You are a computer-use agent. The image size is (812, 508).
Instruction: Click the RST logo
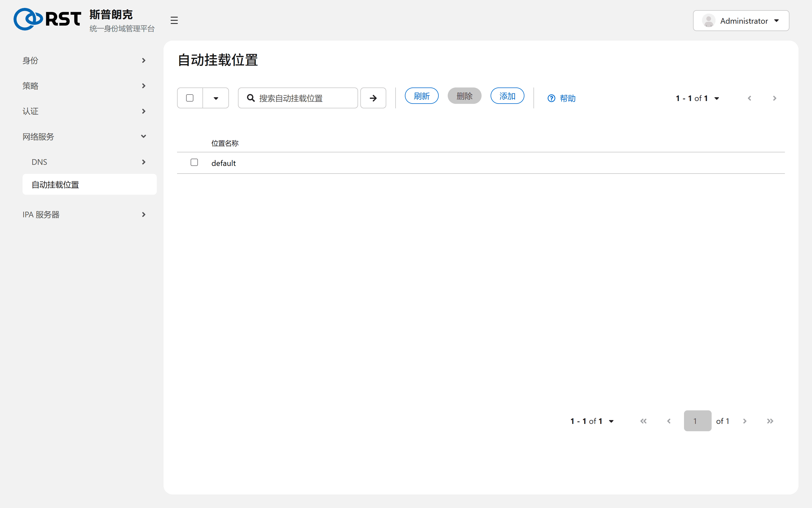click(47, 19)
